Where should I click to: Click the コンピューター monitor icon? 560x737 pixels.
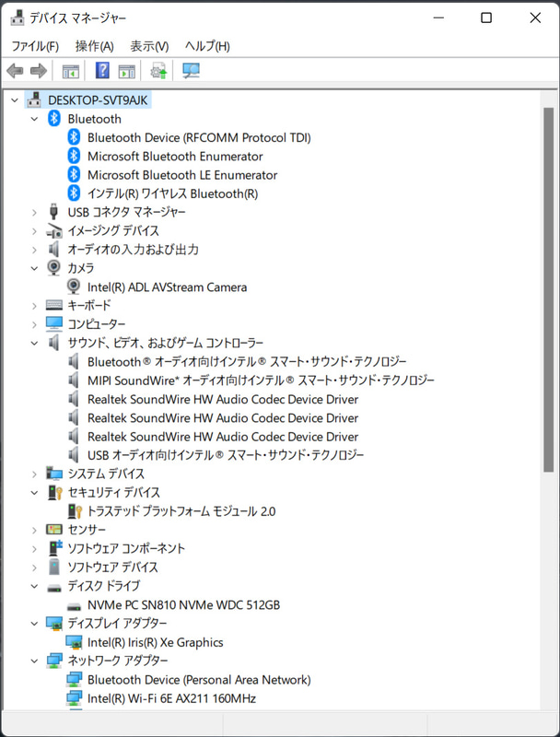pos(54,324)
